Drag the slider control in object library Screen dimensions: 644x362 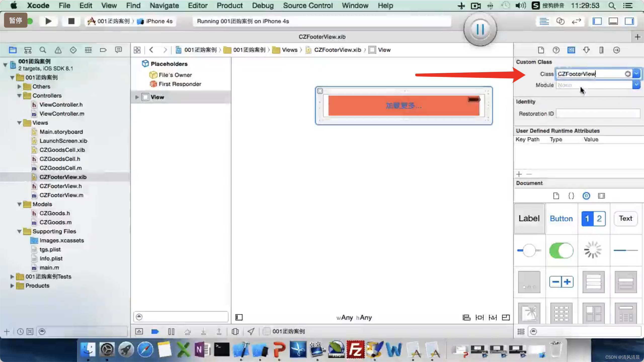coord(529,250)
